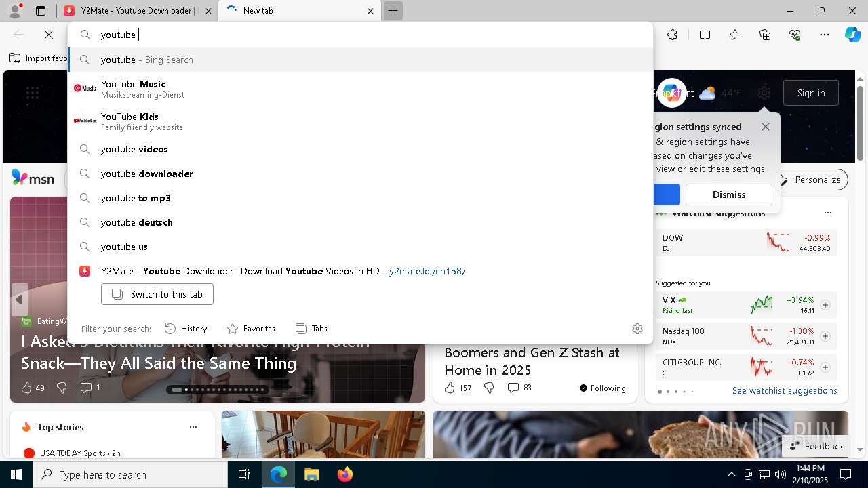Close the New tab tab
The height and width of the screenshot is (488, 868).
point(371,11)
